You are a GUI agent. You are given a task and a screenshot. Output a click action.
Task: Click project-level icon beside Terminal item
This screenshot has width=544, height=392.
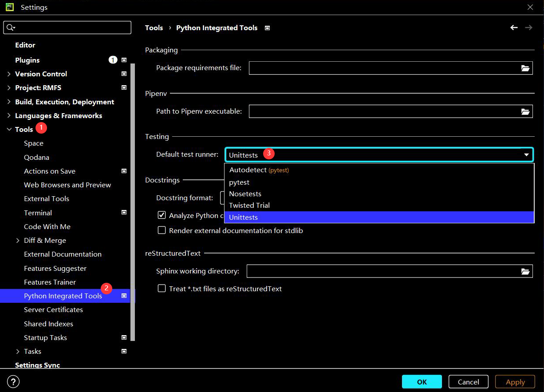(x=124, y=213)
